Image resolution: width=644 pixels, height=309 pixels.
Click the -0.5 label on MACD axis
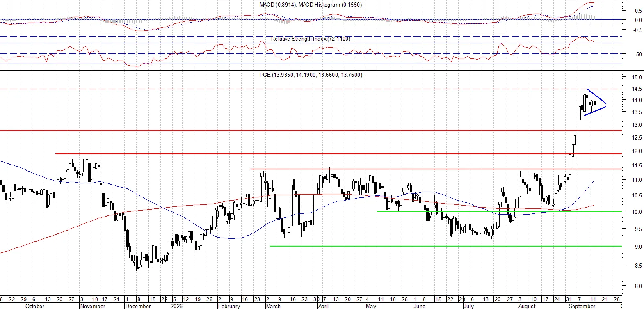(x=637, y=30)
